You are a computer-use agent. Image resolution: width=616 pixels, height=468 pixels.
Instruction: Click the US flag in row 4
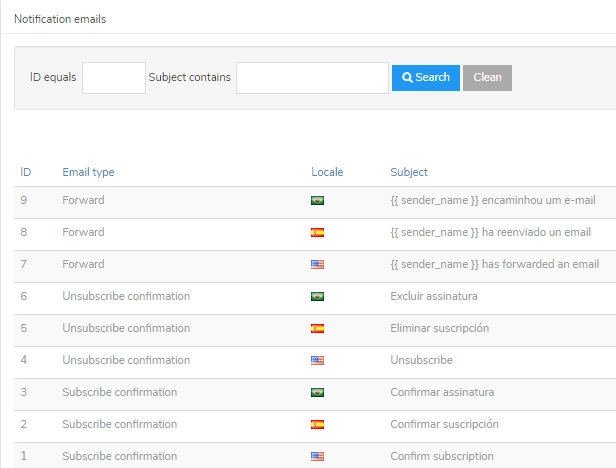[317, 360]
